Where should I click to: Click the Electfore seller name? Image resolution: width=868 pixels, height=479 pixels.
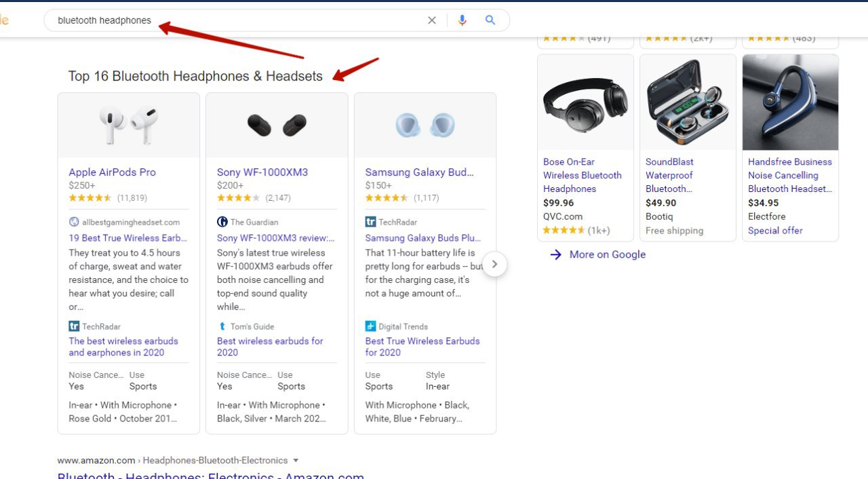click(x=767, y=216)
